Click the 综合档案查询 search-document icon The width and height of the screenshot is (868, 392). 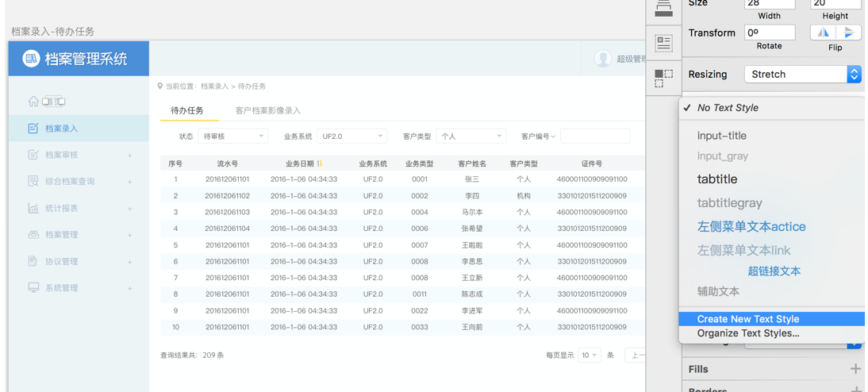(x=33, y=182)
